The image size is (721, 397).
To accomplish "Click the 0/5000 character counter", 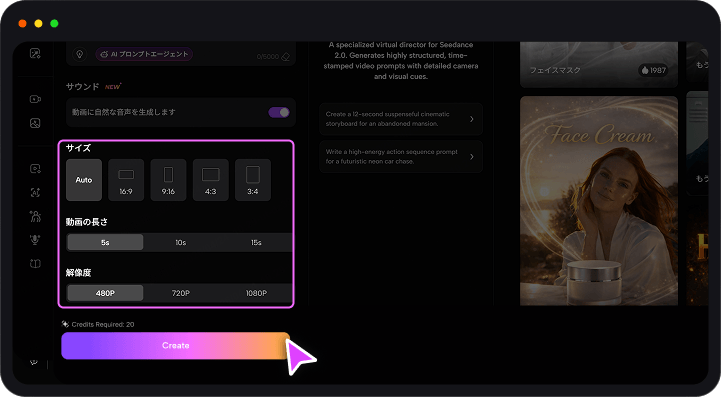I will [x=268, y=57].
